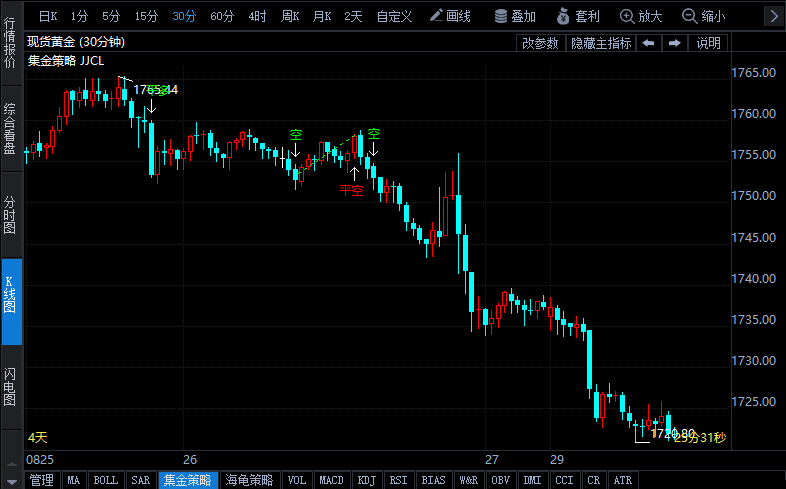
Task: Select the BIAS indicator
Action: (x=434, y=480)
